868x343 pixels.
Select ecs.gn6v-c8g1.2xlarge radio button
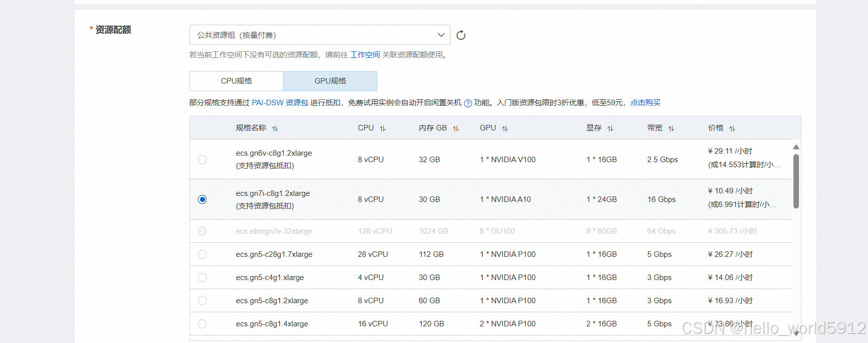click(x=203, y=160)
